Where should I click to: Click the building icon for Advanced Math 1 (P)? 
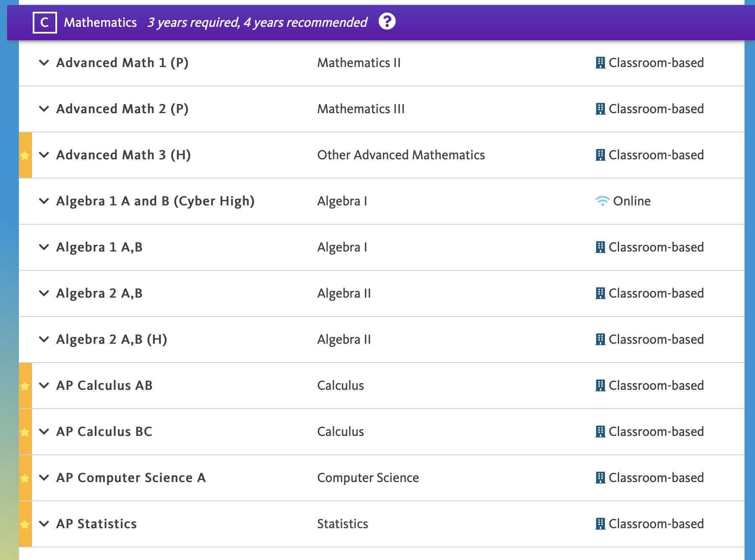coord(600,63)
